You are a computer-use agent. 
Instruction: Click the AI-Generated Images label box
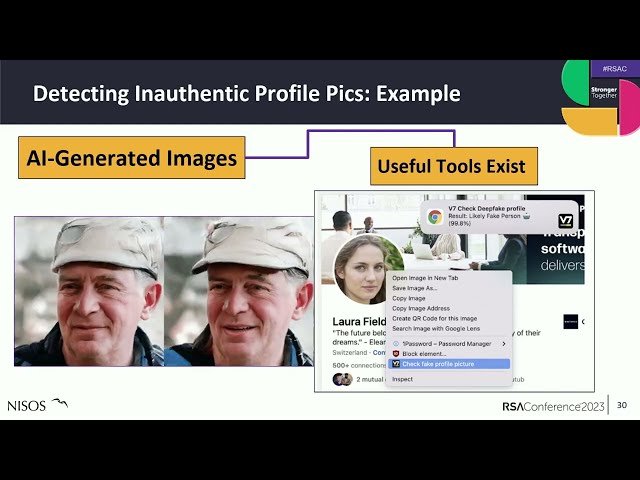coord(131,157)
